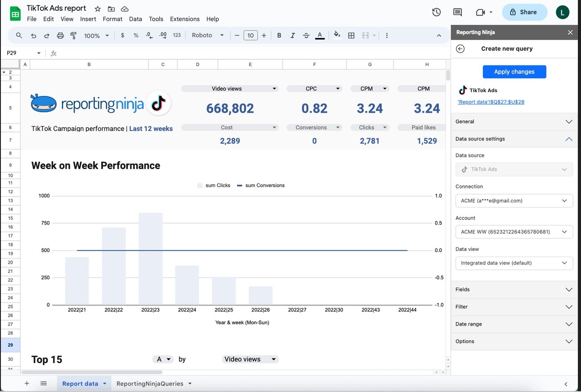581x392 pixels.
Task: Close the Reporting Ninja sidebar
Action: tap(570, 32)
